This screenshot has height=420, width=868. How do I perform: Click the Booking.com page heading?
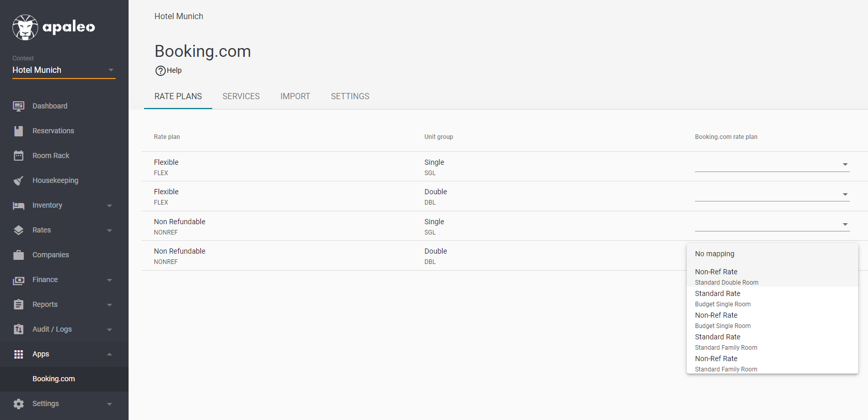(x=202, y=51)
